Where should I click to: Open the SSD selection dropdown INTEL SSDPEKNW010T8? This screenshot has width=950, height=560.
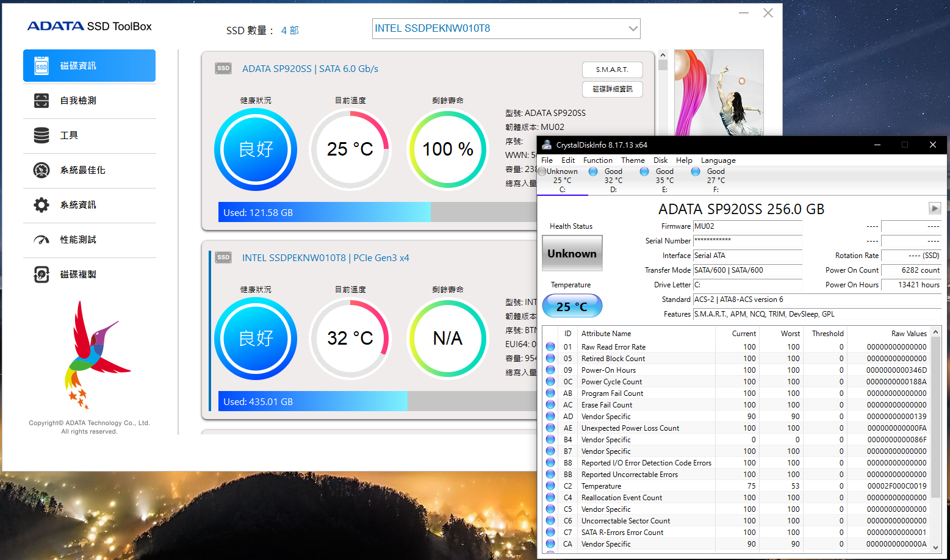point(506,29)
